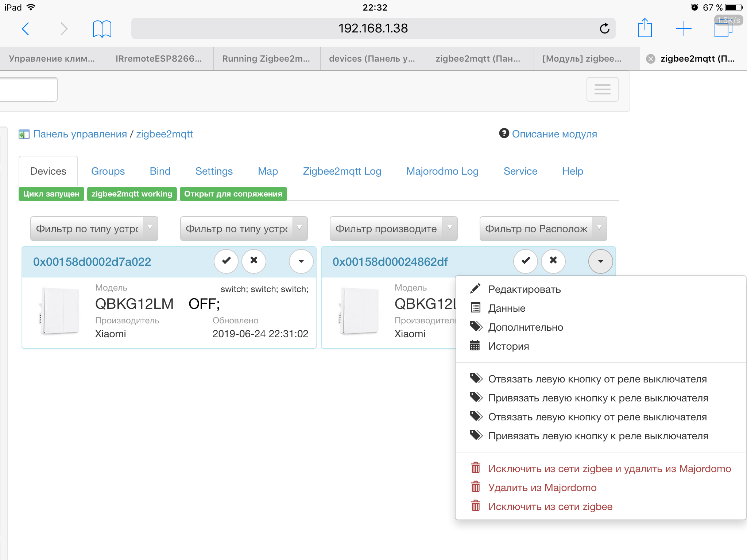Reload the page in Safari
Image resolution: width=747 pixels, height=560 pixels.
[x=604, y=28]
